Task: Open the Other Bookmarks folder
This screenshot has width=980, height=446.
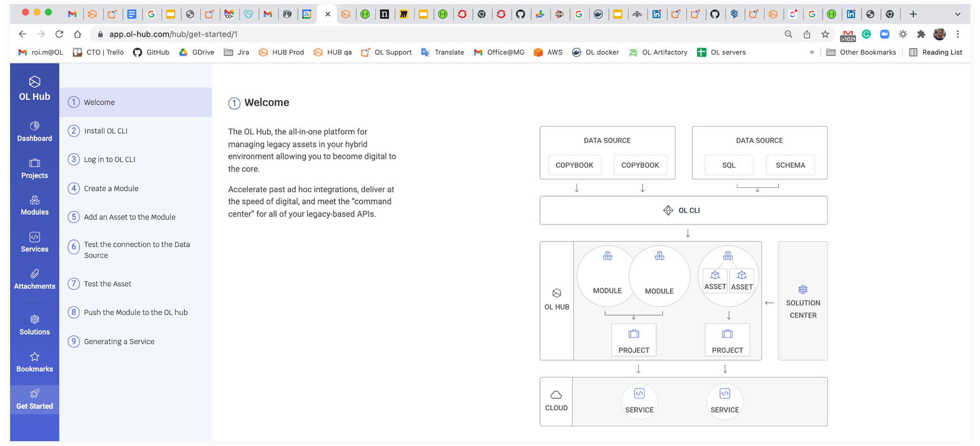Action: (861, 52)
